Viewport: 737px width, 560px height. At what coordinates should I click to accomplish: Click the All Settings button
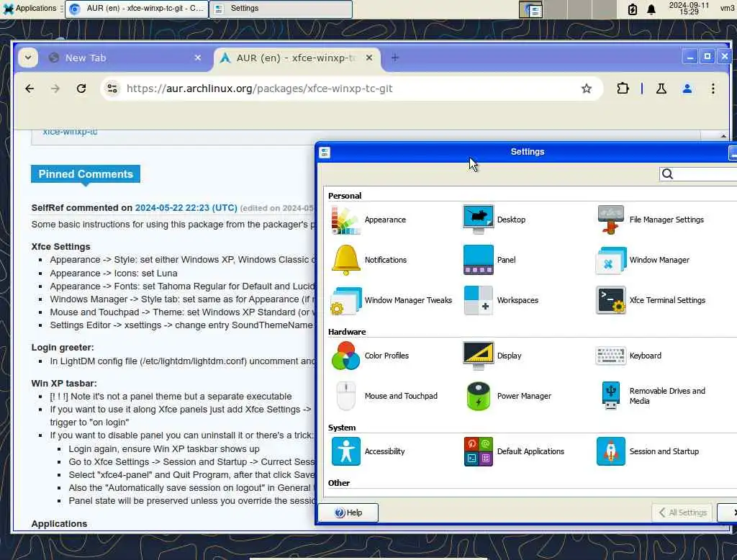pyautogui.click(x=682, y=512)
